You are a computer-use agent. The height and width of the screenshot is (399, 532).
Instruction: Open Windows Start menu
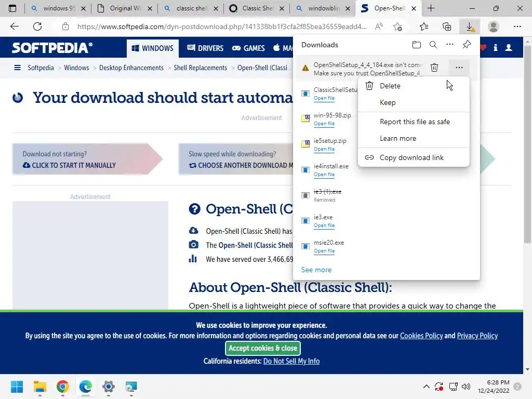(17, 387)
